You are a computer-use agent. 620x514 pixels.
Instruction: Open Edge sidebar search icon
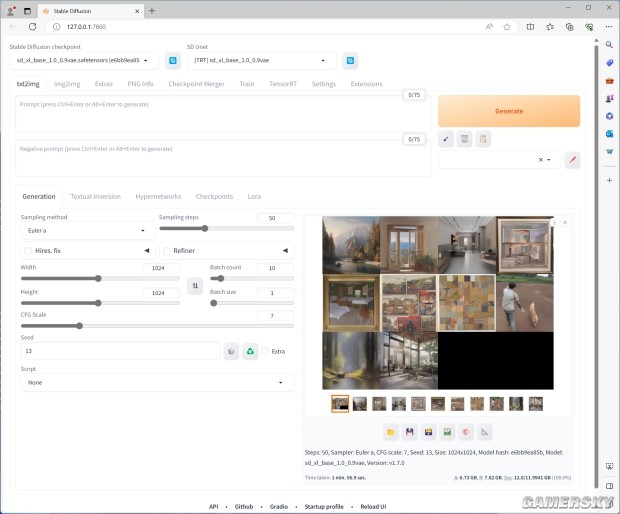point(609,45)
